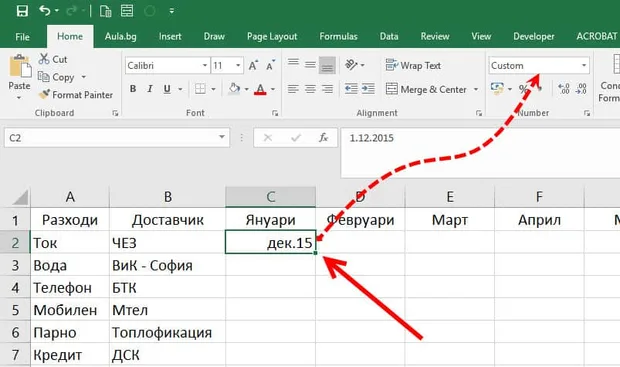Click the Orientation icon

351,65
